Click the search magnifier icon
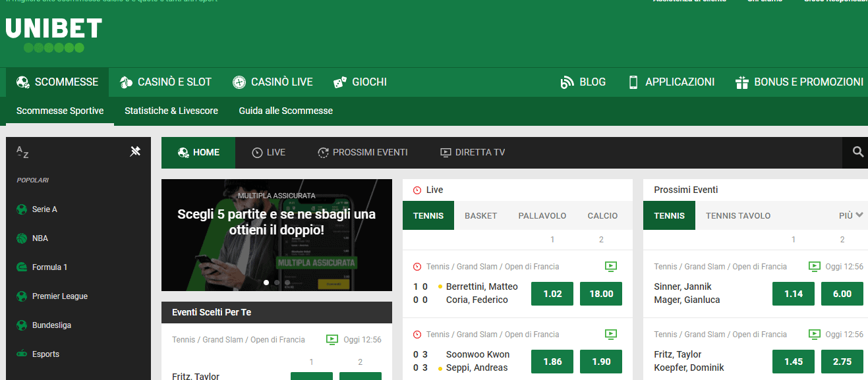Screen dimensions: 868x380 857,152
